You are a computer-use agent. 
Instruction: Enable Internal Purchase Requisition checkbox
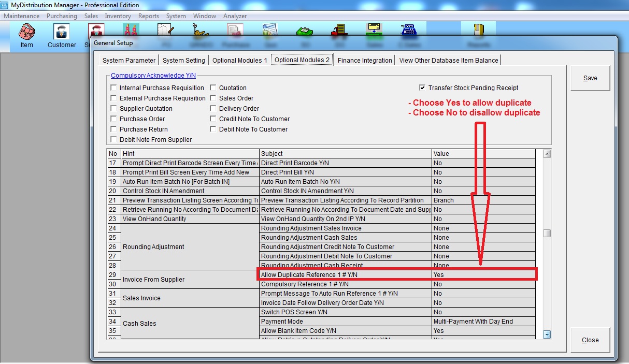coord(114,88)
